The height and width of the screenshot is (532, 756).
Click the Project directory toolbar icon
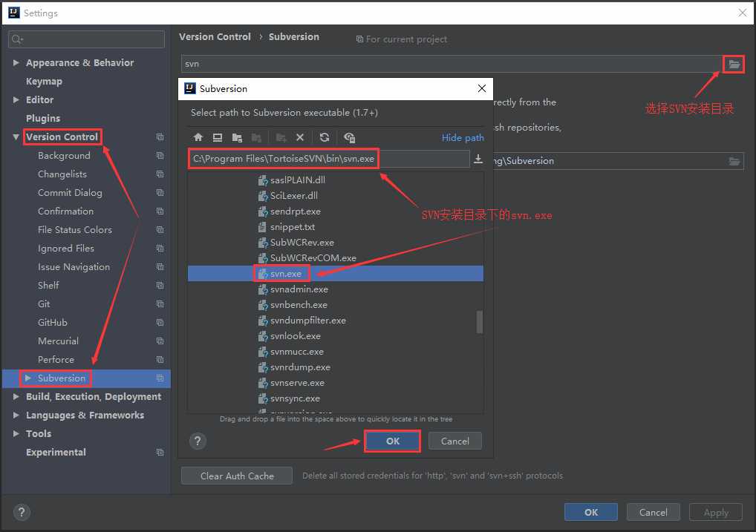tap(237, 137)
